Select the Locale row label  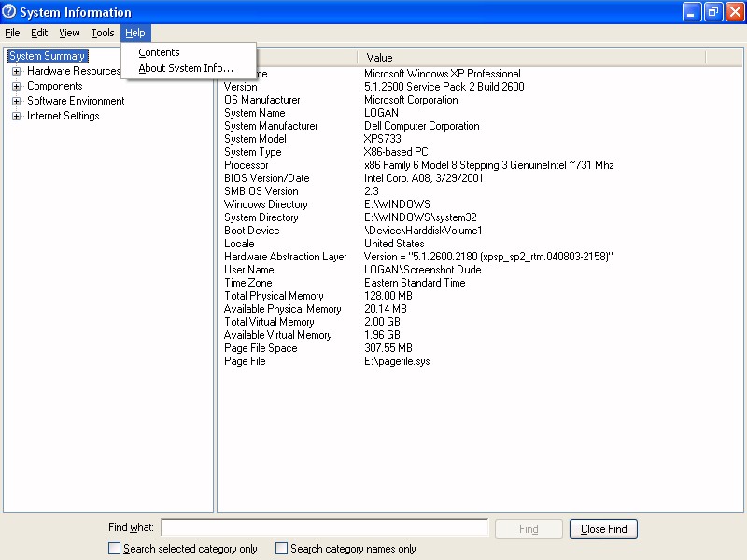click(239, 244)
